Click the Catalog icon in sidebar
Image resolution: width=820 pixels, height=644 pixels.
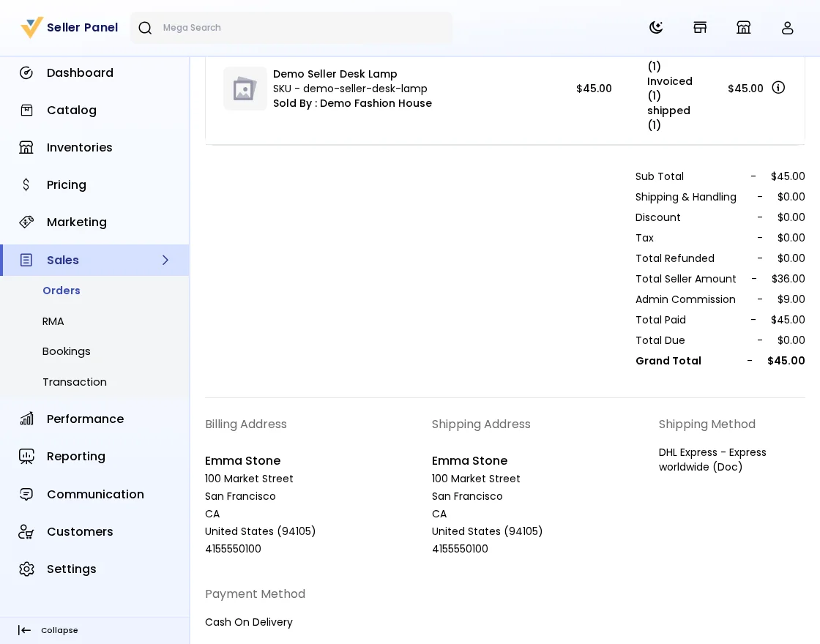click(26, 111)
